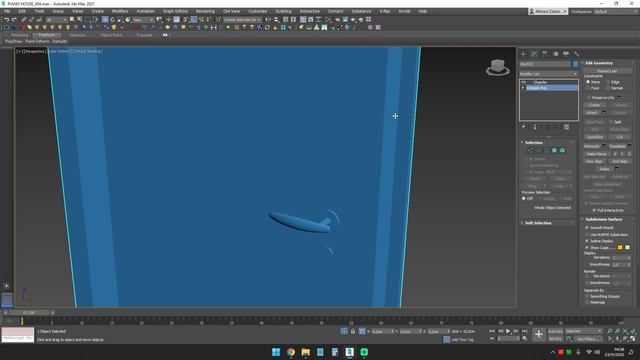Open Google Chrome from taskbar
Screen dimensions: 640x360
point(291,352)
